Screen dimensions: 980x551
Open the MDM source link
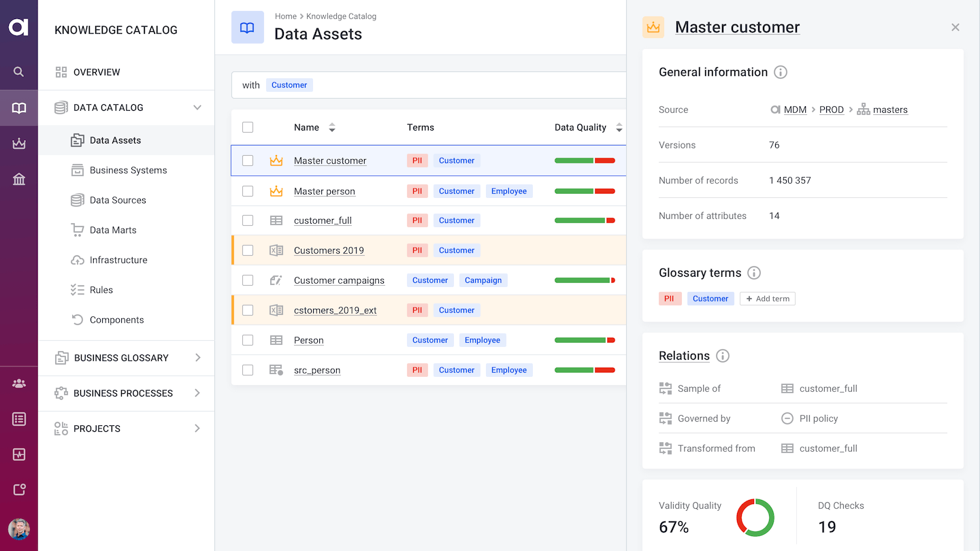coord(796,109)
